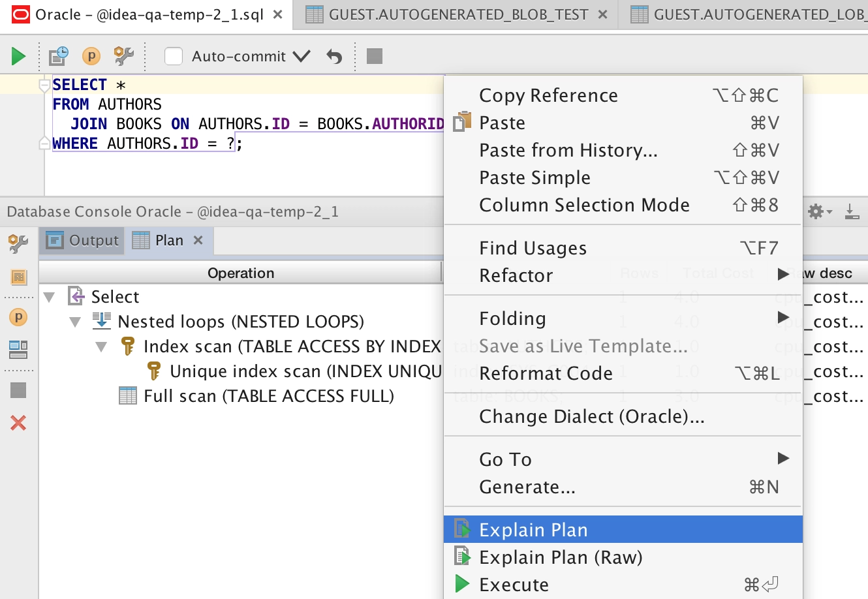Close the Oracle SQL console editor tab
Viewport: 868px width, 599px height.
(278, 14)
